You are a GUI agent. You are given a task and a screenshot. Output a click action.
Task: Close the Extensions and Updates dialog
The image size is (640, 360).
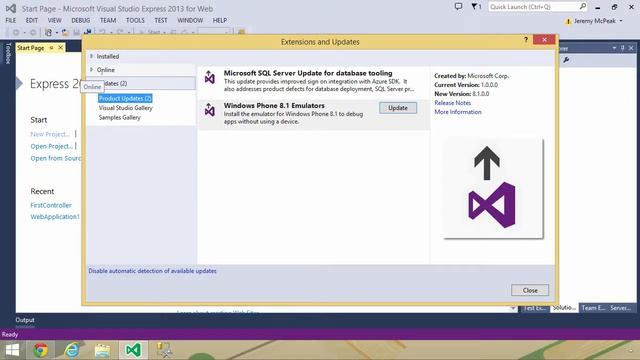coord(544,40)
